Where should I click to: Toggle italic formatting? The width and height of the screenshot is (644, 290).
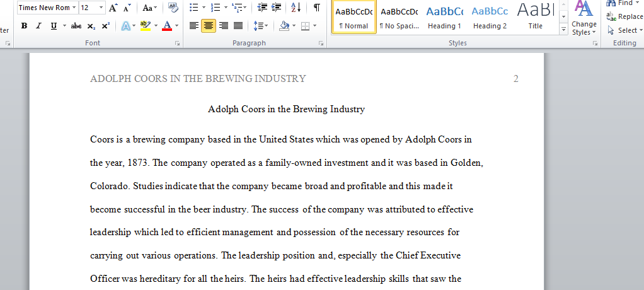tap(38, 26)
